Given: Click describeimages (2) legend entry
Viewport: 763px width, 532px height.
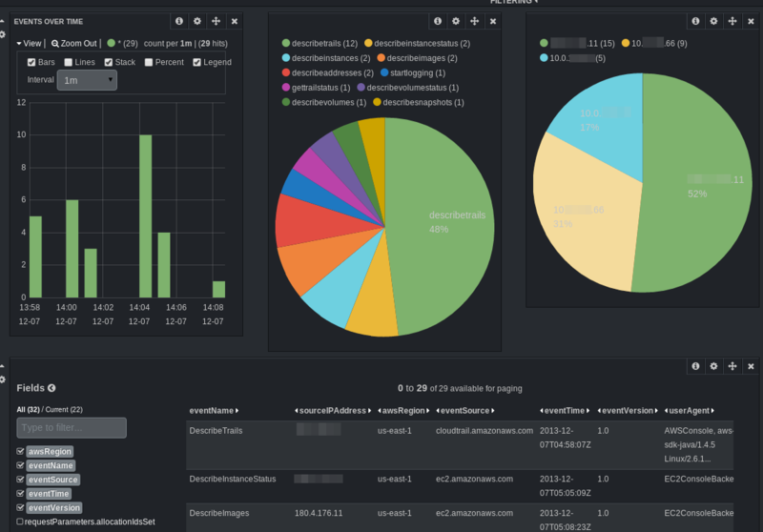Looking at the screenshot, I should pyautogui.click(x=417, y=58).
